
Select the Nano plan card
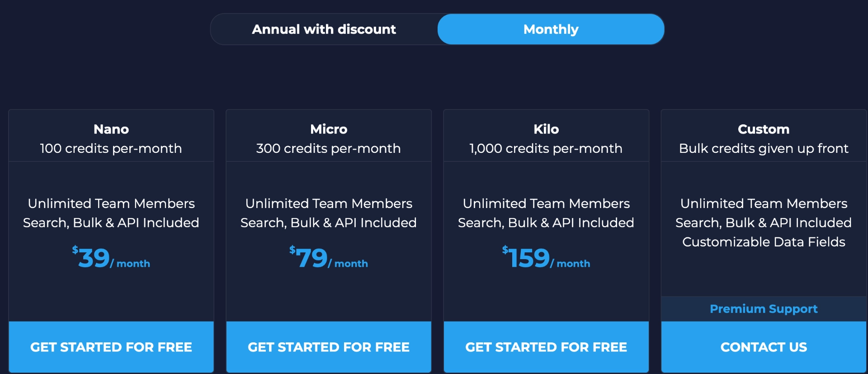pyautogui.click(x=111, y=213)
